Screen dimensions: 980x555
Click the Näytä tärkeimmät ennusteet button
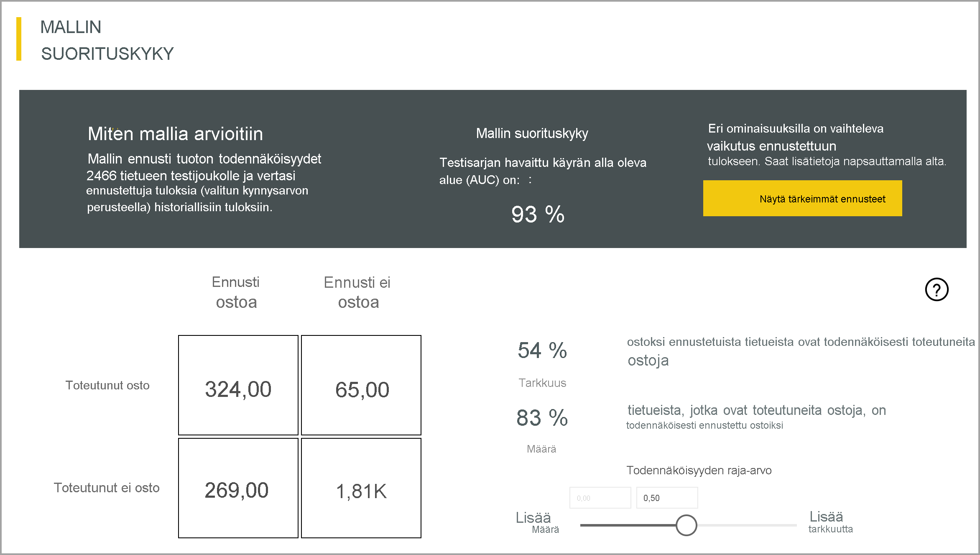802,198
